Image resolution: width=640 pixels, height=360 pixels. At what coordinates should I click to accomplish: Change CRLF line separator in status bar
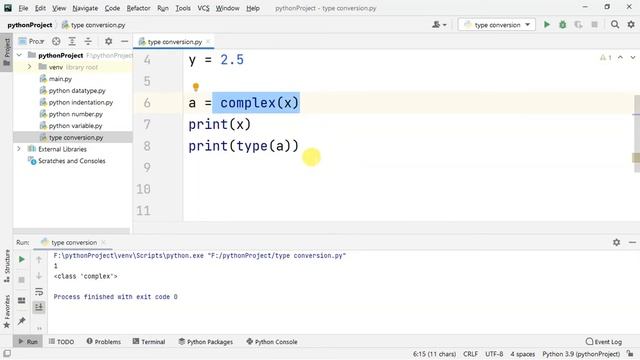pos(470,354)
